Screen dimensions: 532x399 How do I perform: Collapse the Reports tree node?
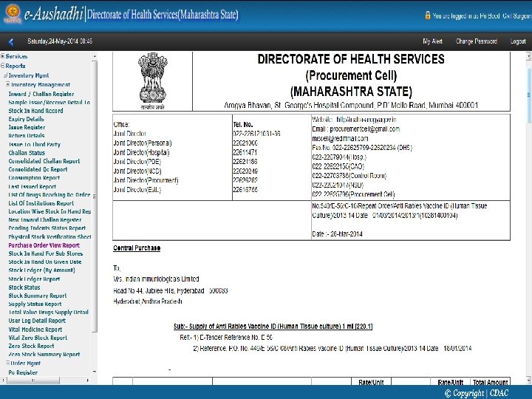(3, 66)
